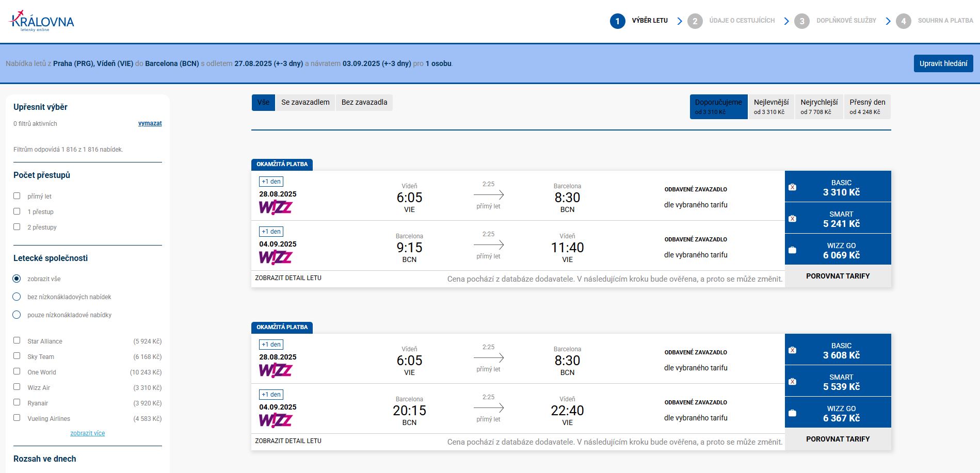The height and width of the screenshot is (473, 980).
Task: Click step 4 circle Souhrn a platba
Action: click(903, 21)
